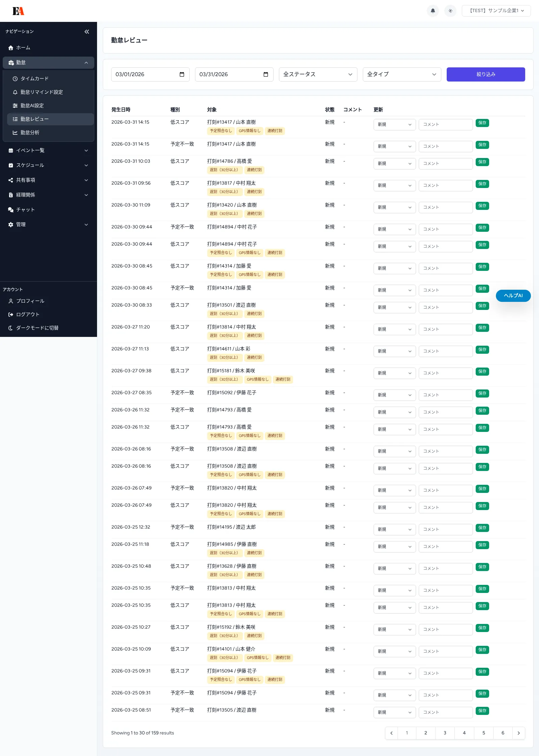
Task: Click the first row's コメント input field
Action: click(x=445, y=125)
